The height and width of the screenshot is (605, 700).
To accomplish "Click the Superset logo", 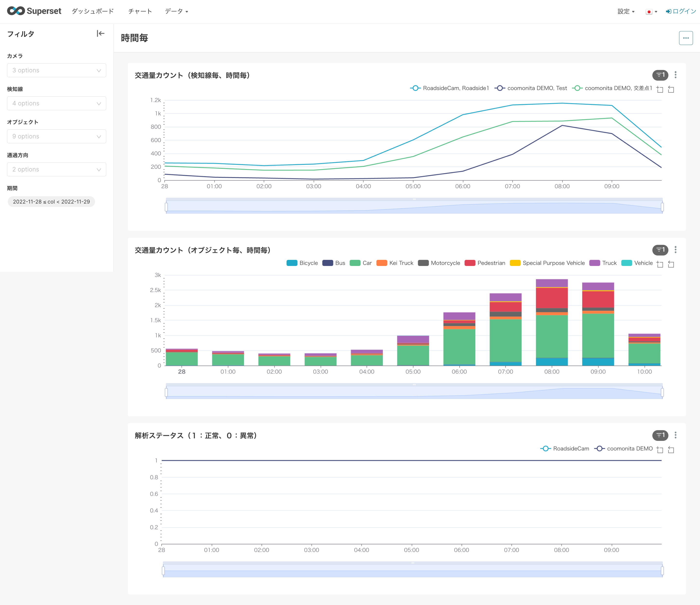I will 34,11.
